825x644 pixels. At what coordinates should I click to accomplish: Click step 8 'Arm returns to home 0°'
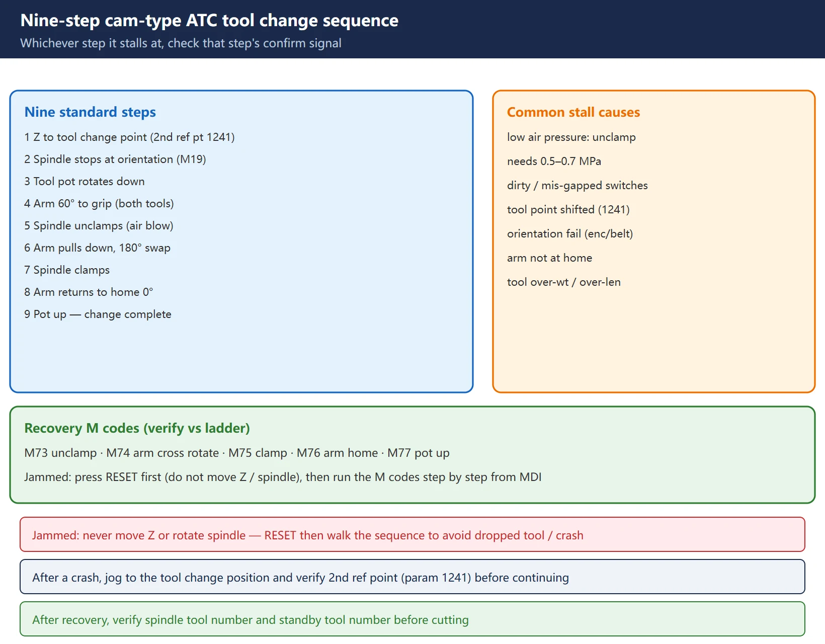coord(89,292)
